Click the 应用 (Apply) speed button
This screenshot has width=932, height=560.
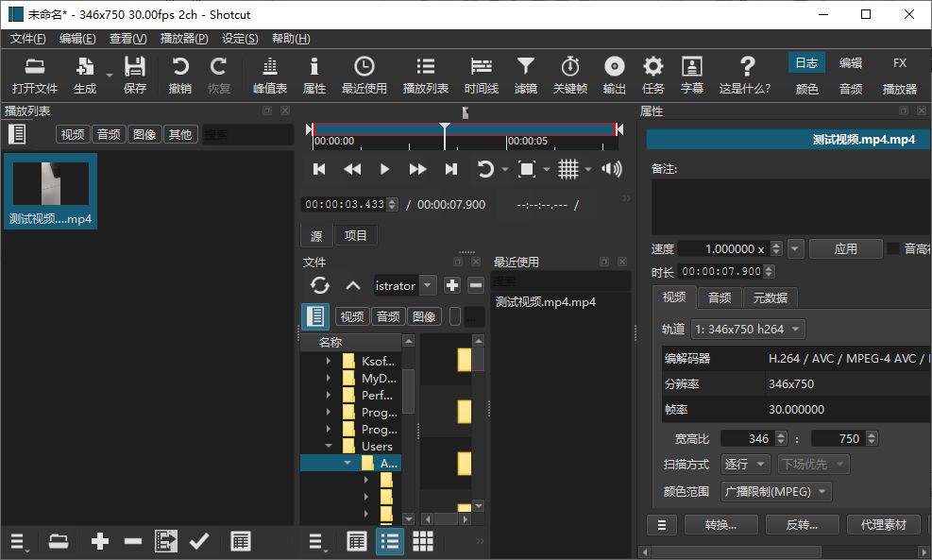pos(845,248)
